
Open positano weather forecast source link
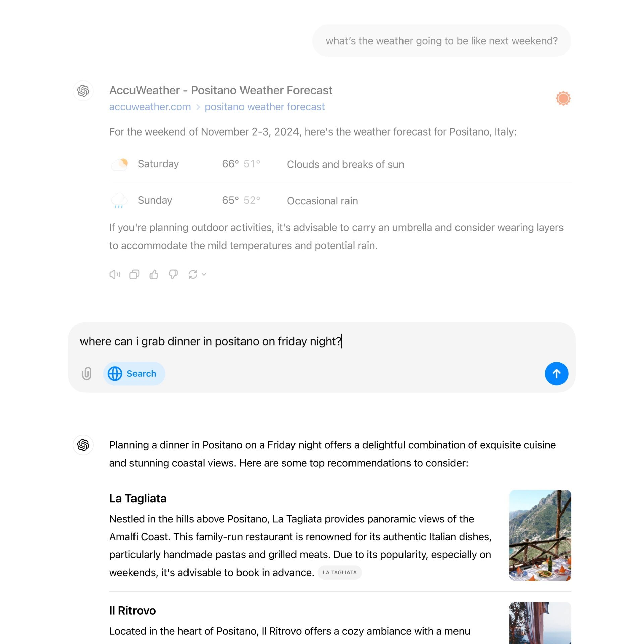[x=265, y=107]
